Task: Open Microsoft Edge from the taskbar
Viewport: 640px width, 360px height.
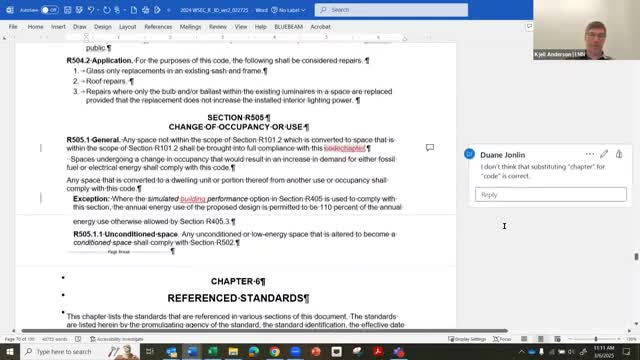Action: click(x=253, y=351)
